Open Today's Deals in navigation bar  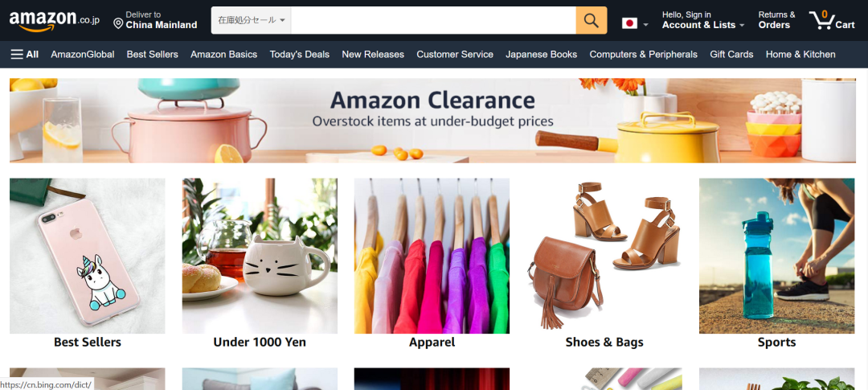300,55
